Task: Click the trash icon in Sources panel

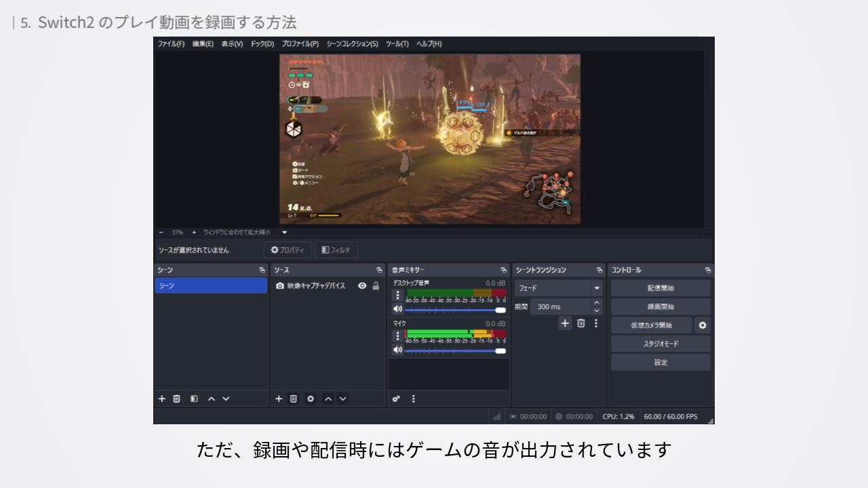Action: [x=294, y=399]
